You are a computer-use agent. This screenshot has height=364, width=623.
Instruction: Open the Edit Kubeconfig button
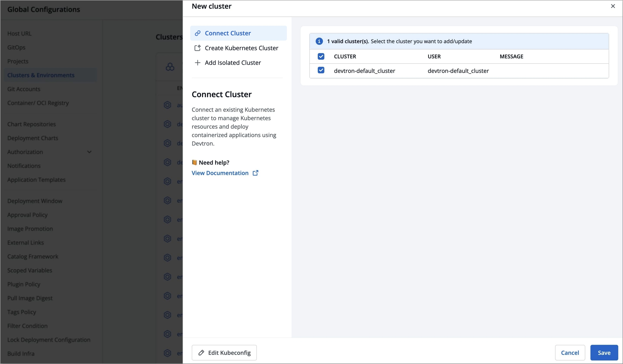pos(224,353)
